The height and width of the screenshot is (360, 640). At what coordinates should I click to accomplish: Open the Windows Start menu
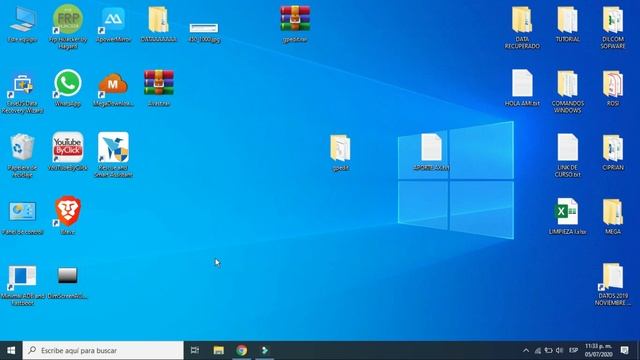pos(11,350)
